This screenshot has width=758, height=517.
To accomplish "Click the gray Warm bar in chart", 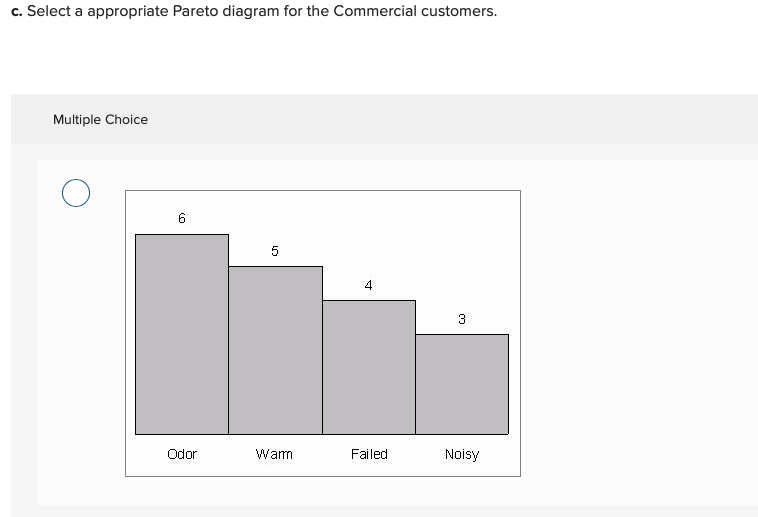I will tap(275, 350).
